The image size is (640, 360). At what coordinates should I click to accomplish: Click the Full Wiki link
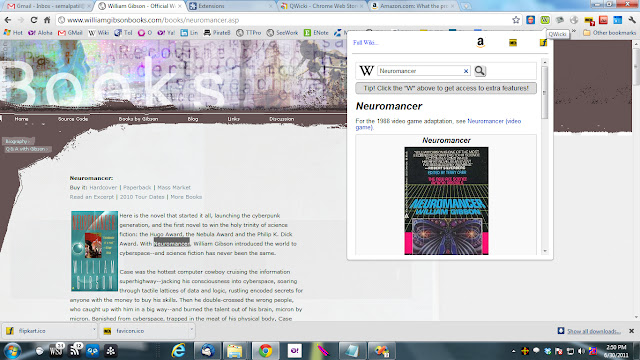coord(366,42)
